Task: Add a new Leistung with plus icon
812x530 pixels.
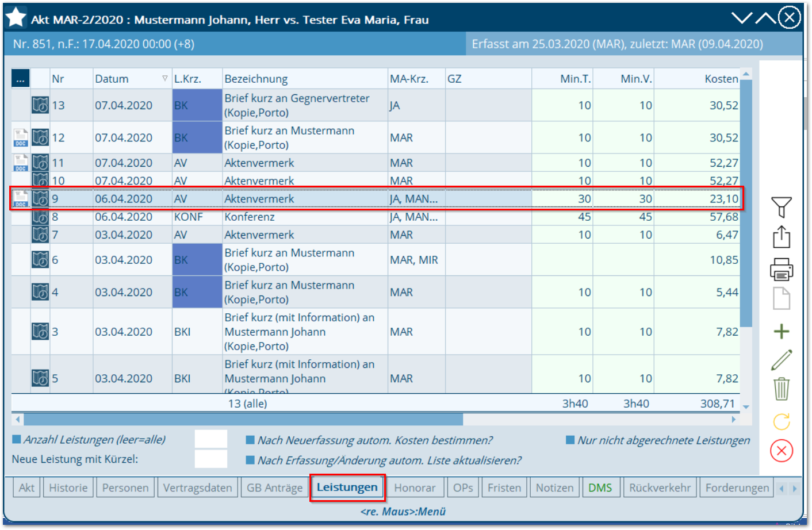Action: tap(781, 331)
